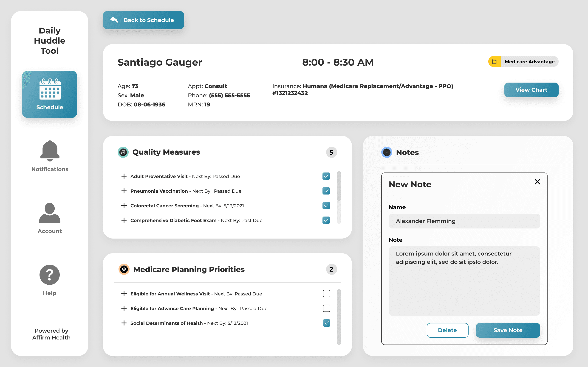
Task: Click the Quality Measures list scrollbar
Action: [339, 186]
